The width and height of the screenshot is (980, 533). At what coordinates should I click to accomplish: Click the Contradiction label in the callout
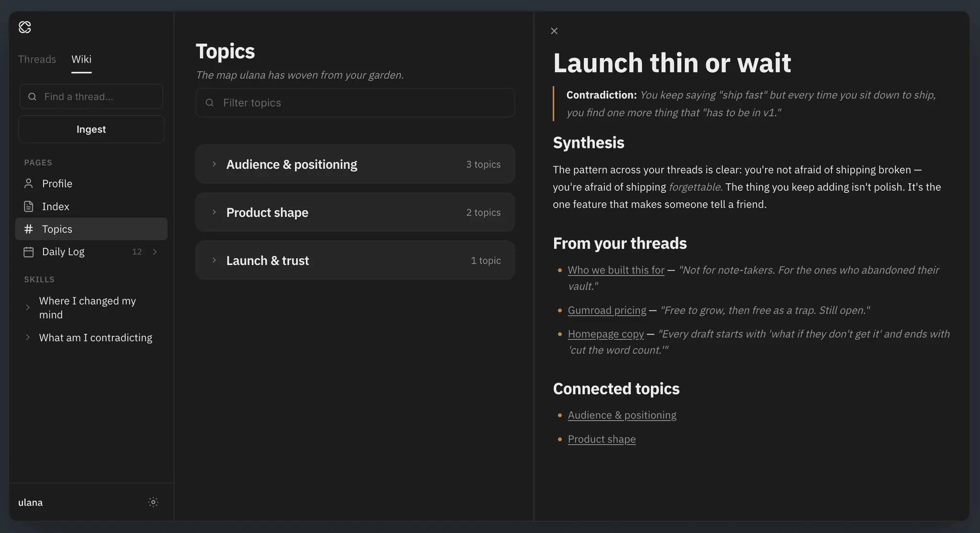click(601, 95)
